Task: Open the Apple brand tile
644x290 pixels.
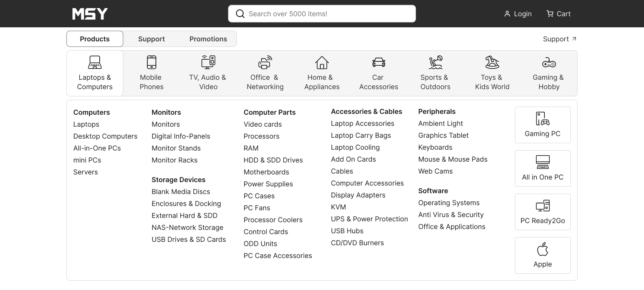Action: (542, 255)
